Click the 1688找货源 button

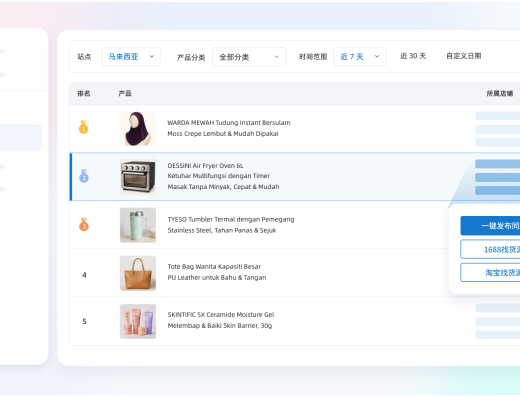pos(490,249)
